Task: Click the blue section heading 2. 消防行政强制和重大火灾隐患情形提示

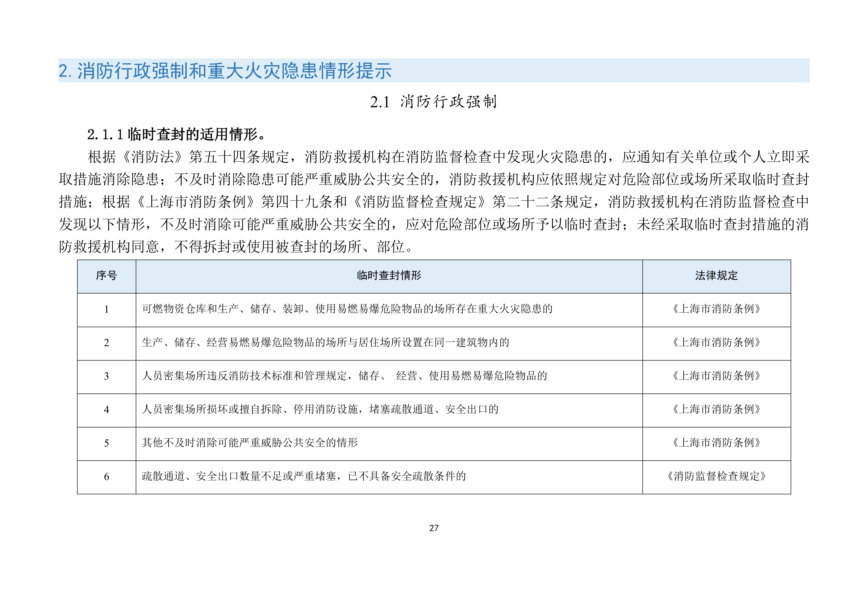Action: tap(225, 71)
